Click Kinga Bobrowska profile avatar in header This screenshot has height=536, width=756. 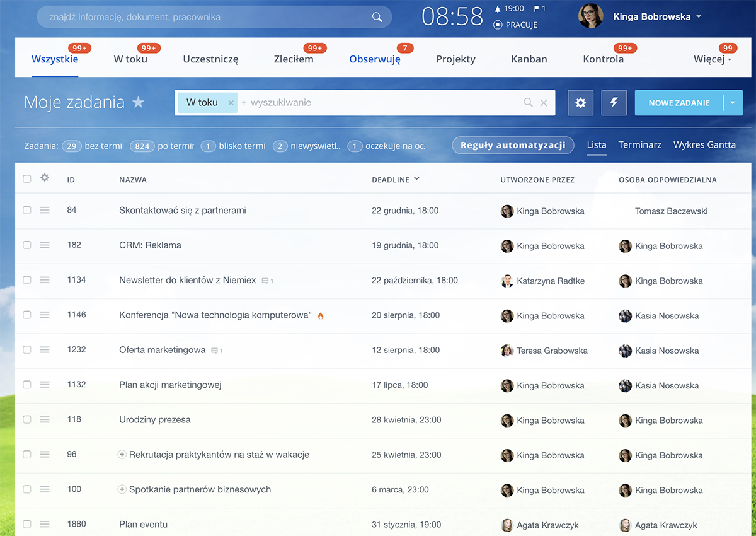click(590, 17)
